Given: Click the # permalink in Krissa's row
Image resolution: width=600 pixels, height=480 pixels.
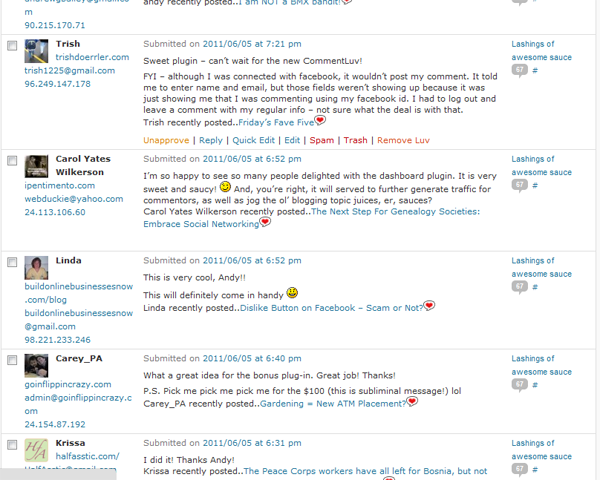Looking at the screenshot, I should coord(535,469).
